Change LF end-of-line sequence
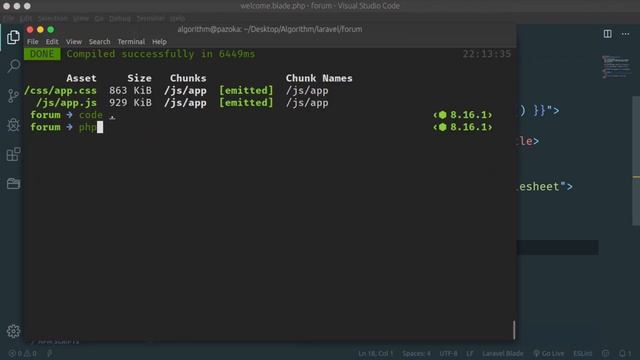This screenshot has height=360, width=640. pyautogui.click(x=470, y=353)
